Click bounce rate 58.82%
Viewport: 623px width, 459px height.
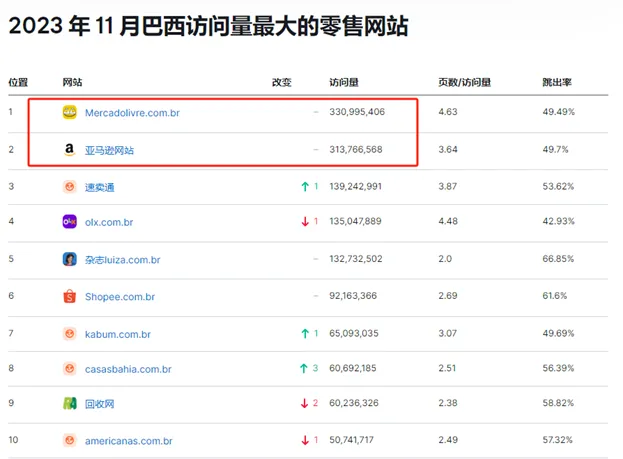(558, 403)
